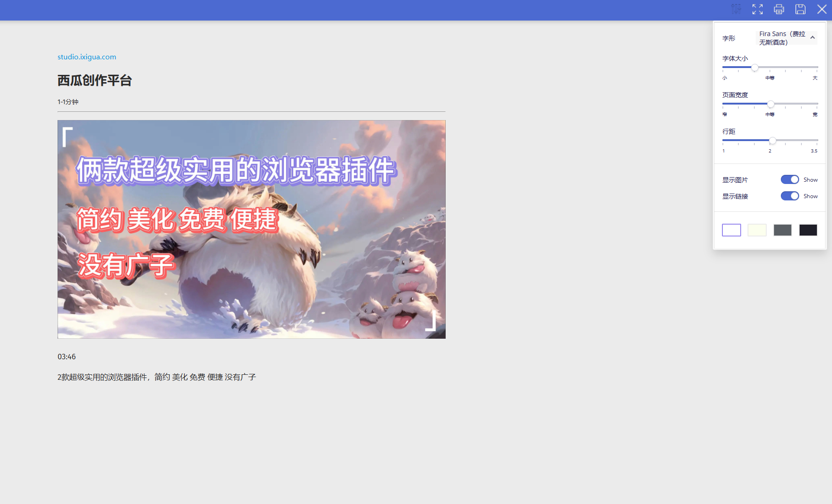
Task: Select the white background color swatch
Action: click(732, 230)
